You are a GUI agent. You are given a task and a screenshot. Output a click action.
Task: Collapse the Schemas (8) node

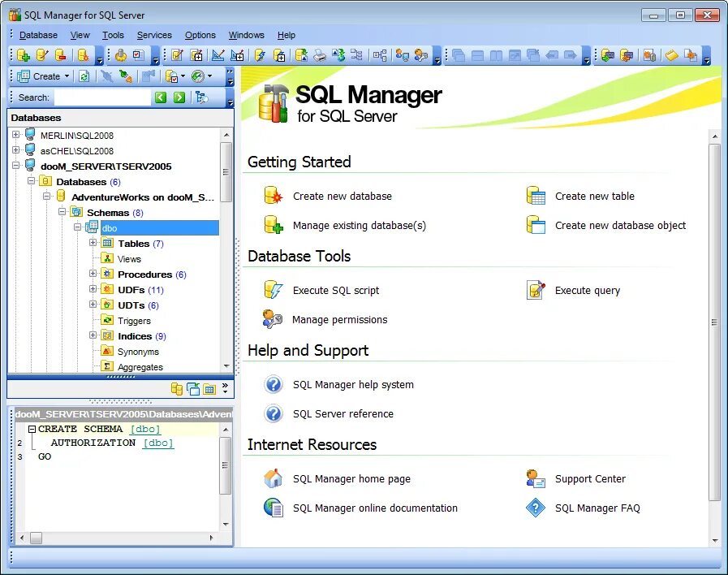62,212
